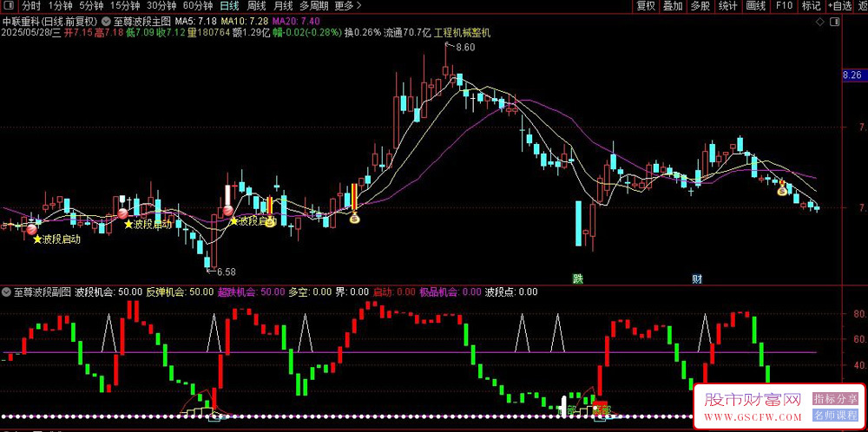Click the 启动: 0.00 value
Image resolution: width=868 pixels, height=432 pixels.
click(x=394, y=291)
